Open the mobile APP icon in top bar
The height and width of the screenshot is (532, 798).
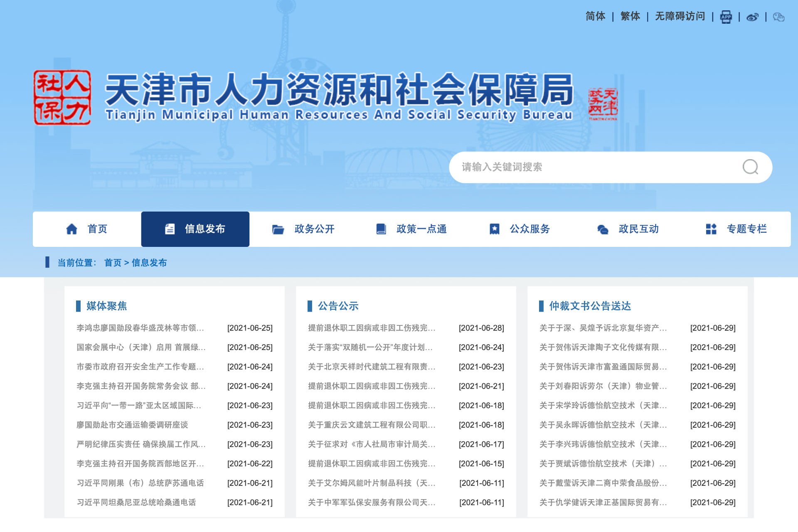pyautogui.click(x=726, y=17)
